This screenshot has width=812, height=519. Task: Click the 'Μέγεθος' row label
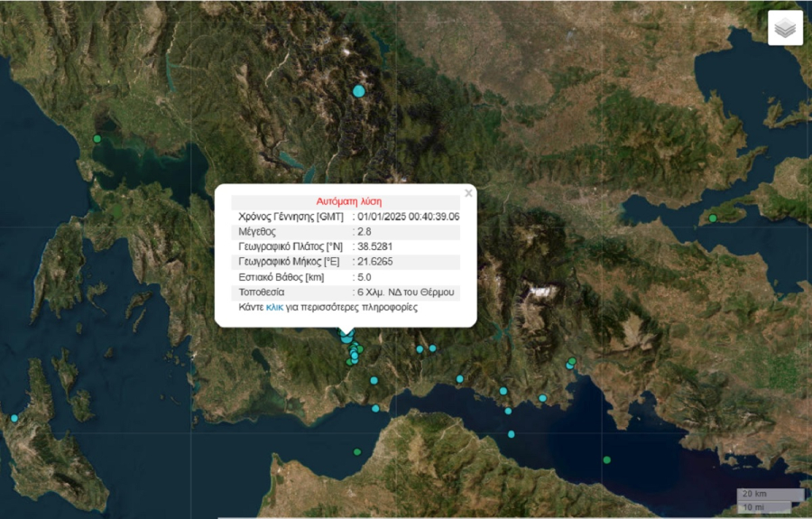pos(257,232)
